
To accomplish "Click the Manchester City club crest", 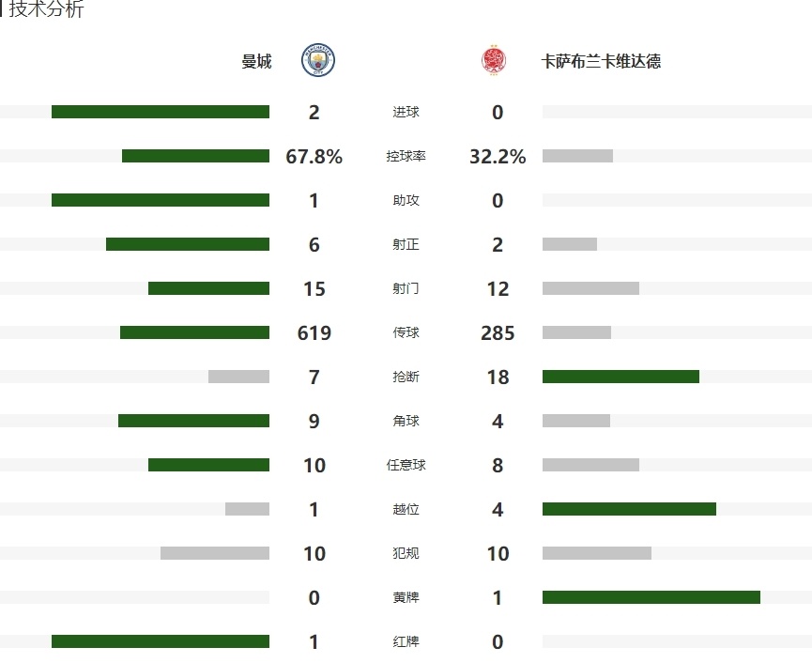I will tap(318, 60).
